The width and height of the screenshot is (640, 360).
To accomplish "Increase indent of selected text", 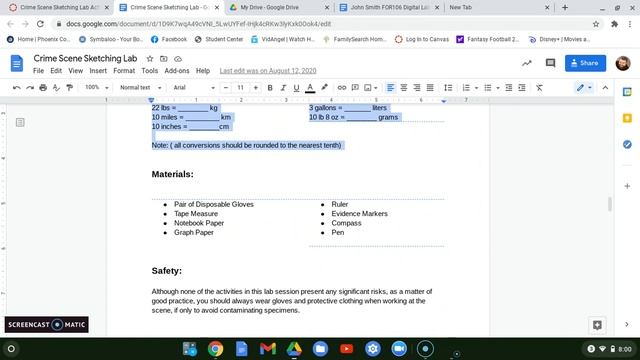I will [x=522, y=88].
